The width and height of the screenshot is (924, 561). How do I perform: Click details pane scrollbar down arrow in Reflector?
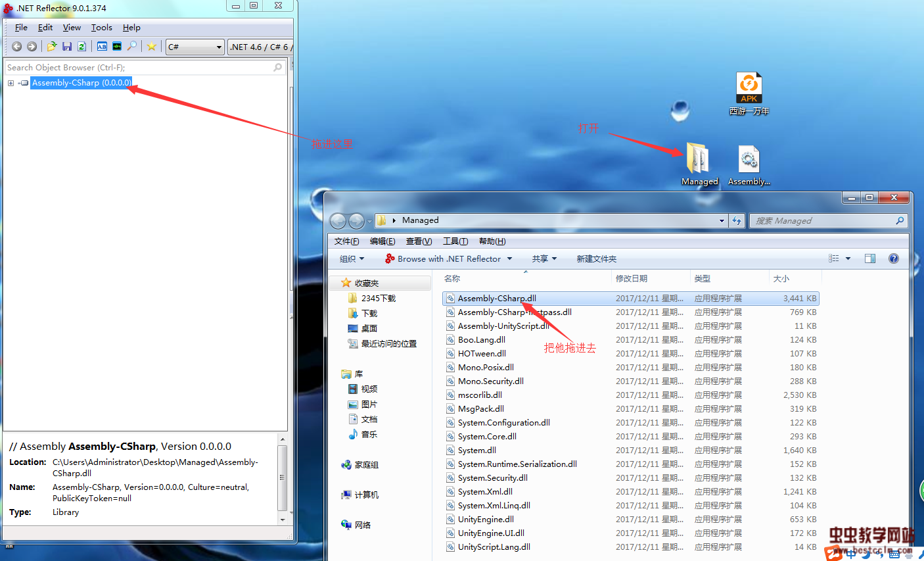tap(283, 520)
